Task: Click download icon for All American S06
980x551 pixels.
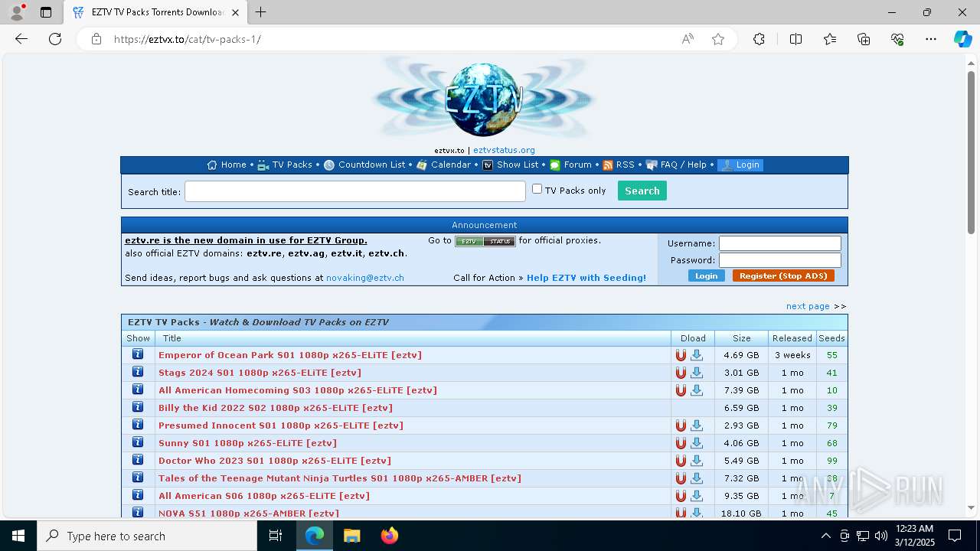Action: point(697,496)
